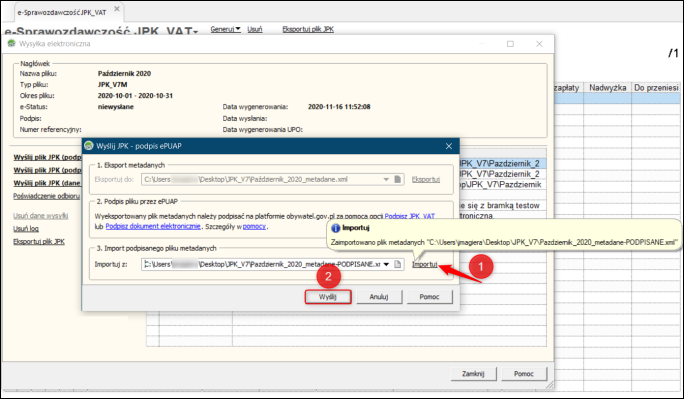Close the e-Sprawozdawczość JPK_VAT tab
Screen dimensions: 684x399
pos(117,8)
